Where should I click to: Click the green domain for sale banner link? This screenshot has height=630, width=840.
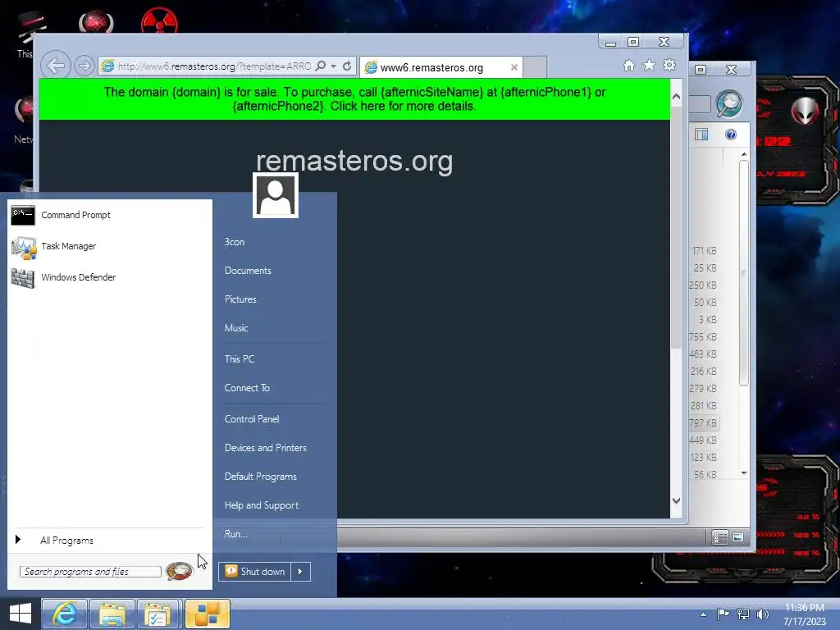coord(354,99)
